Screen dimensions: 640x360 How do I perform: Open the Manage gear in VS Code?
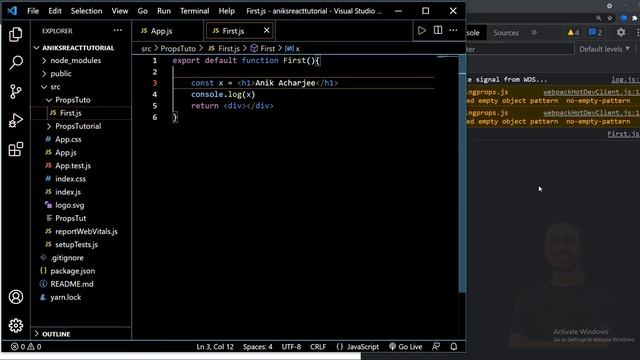(x=16, y=325)
